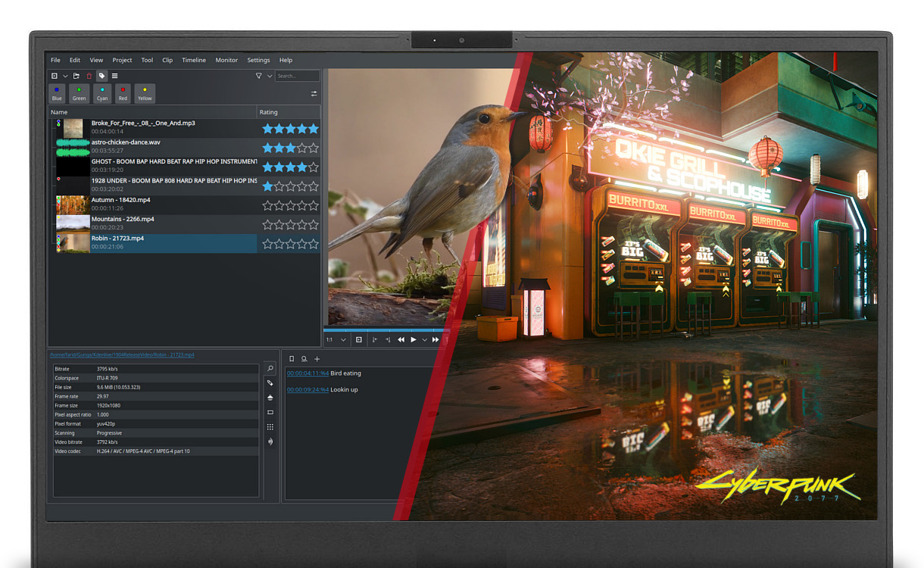
Task: Open the Project menu
Action: click(122, 60)
